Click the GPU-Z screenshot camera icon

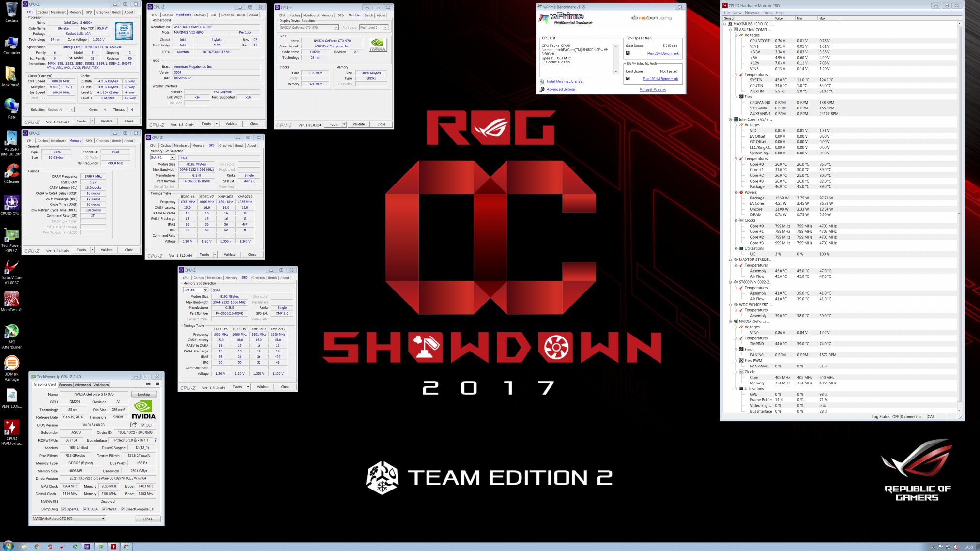149,384
